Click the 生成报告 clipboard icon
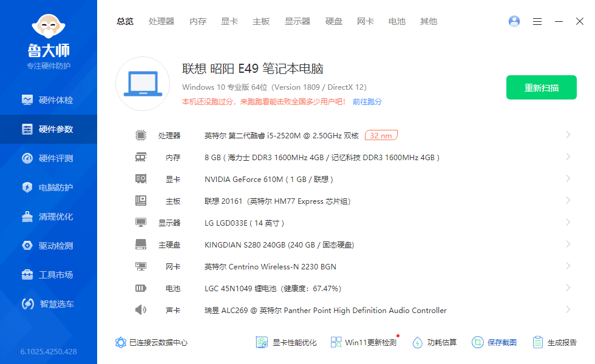 coord(538,342)
